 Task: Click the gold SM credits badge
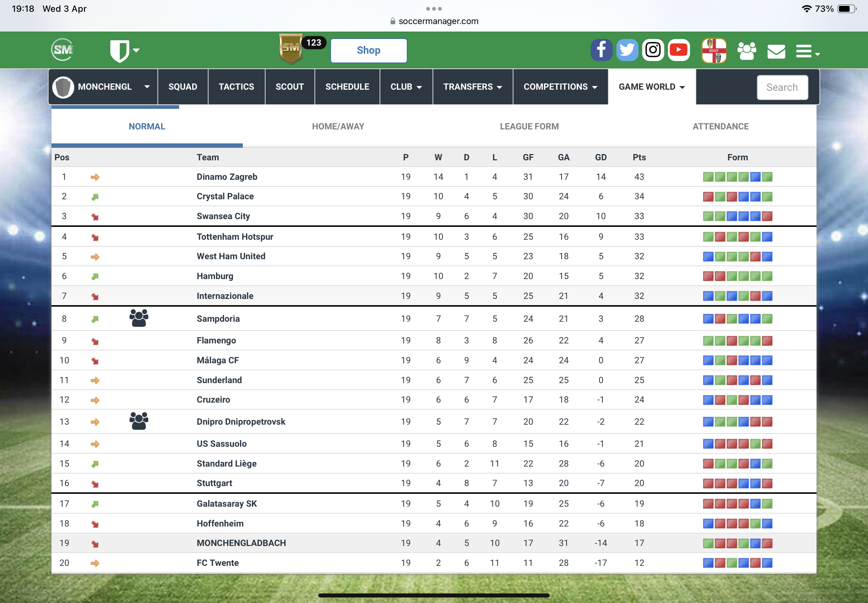tap(291, 49)
